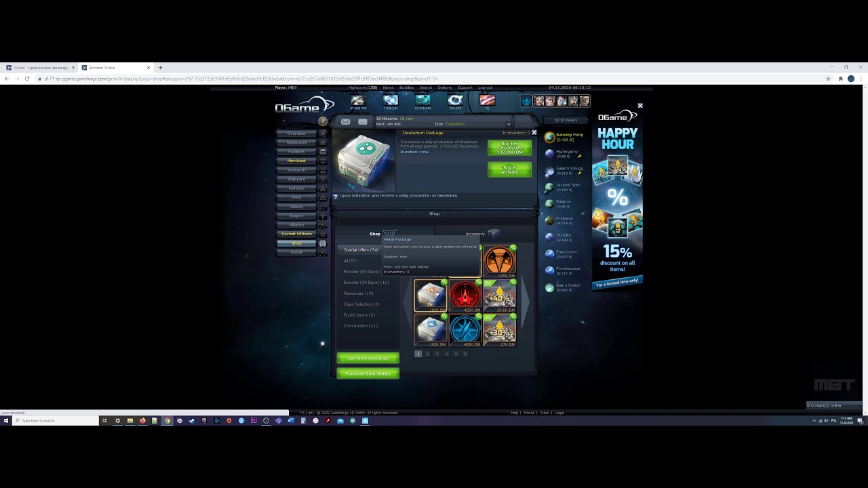
Task: Select planet Jezebel Spirit
Action: point(564,187)
